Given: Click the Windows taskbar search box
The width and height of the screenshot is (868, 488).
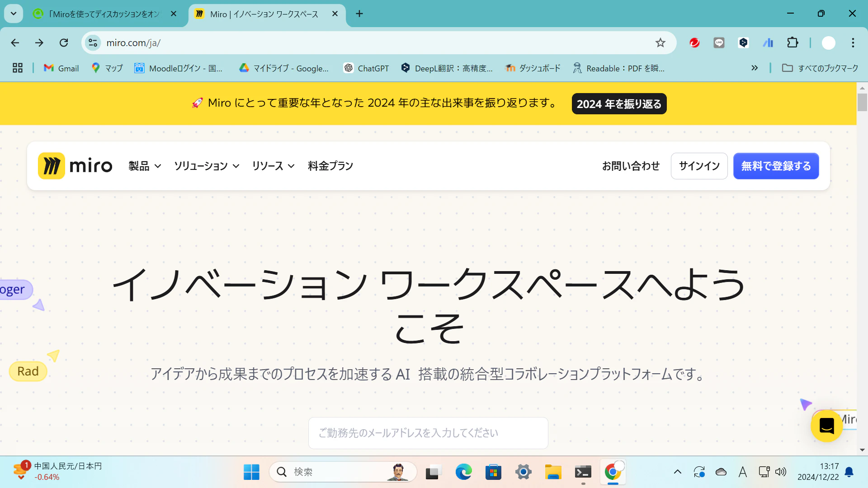Looking at the screenshot, I should tap(343, 472).
